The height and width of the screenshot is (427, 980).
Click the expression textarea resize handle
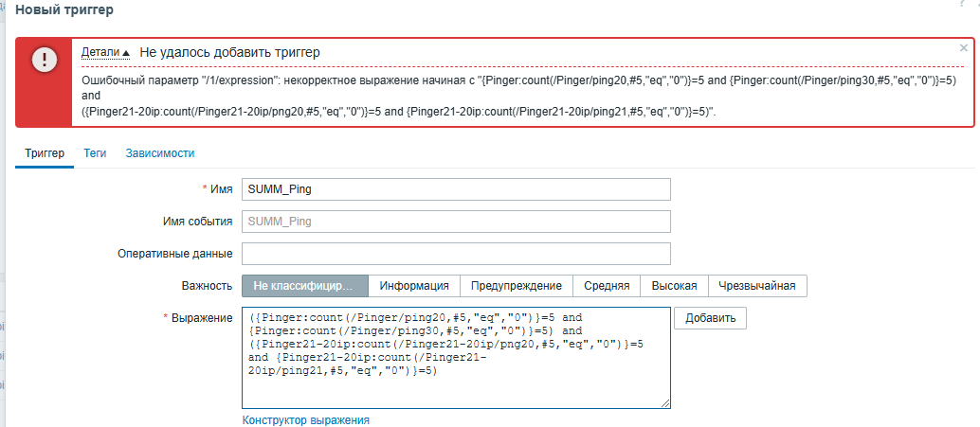[665, 404]
